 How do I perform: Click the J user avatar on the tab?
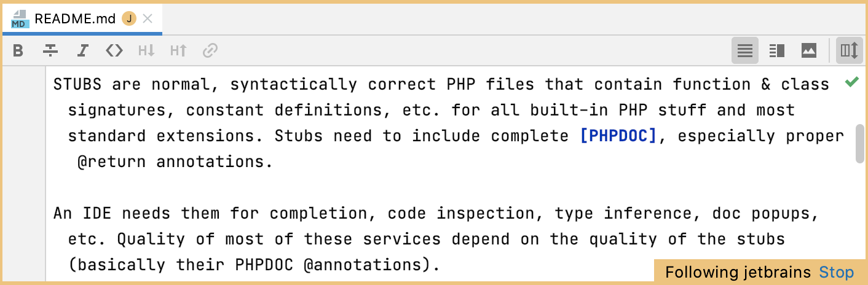pos(129,18)
